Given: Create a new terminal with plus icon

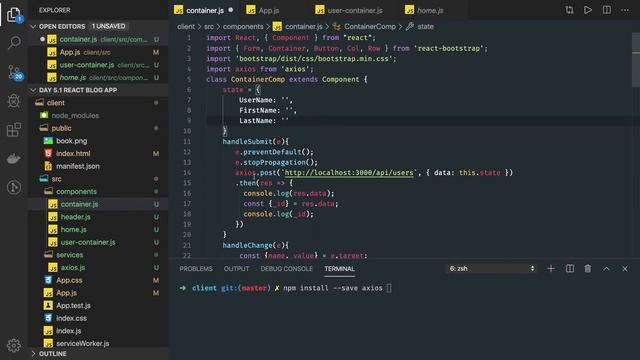Looking at the screenshot, I should coord(551,269).
